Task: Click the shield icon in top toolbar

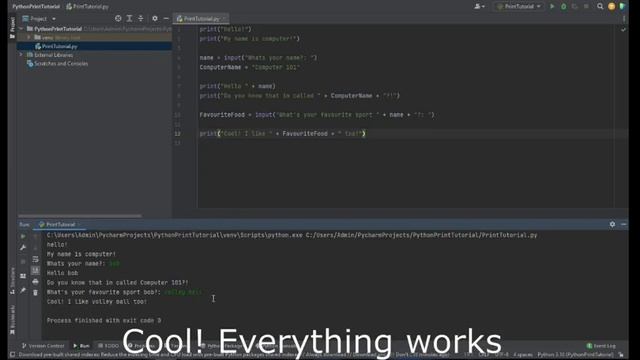Action: click(622, 7)
